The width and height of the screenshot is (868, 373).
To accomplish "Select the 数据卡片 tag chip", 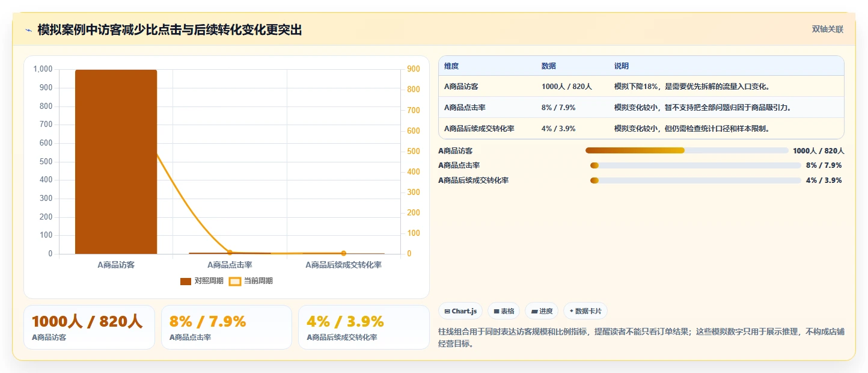I will [x=585, y=311].
